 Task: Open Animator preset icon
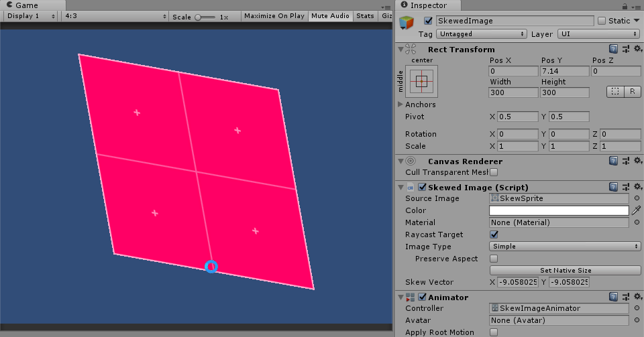[625, 297]
